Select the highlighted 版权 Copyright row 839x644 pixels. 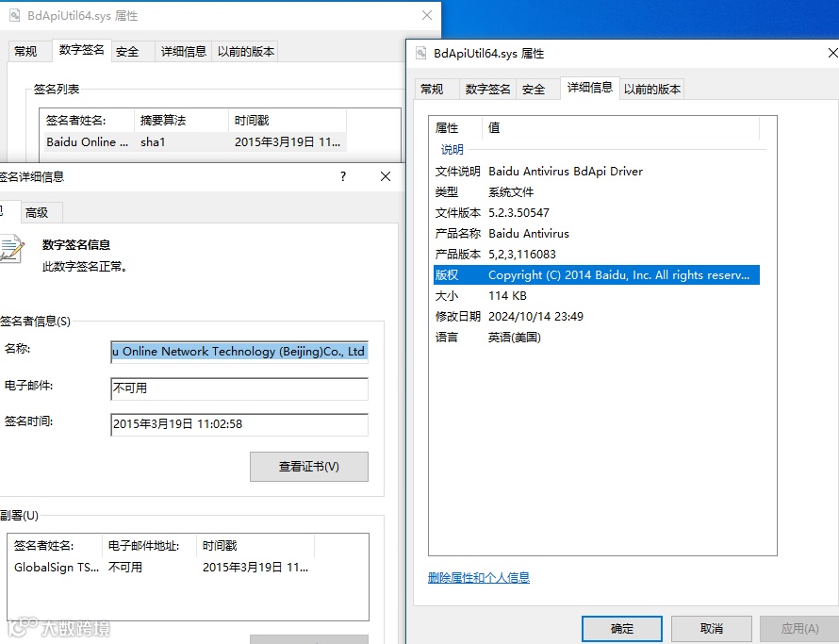(597, 275)
